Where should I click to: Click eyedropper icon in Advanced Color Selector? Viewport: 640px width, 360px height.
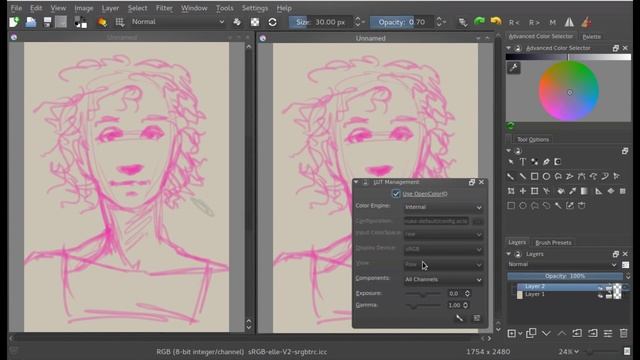[x=514, y=68]
